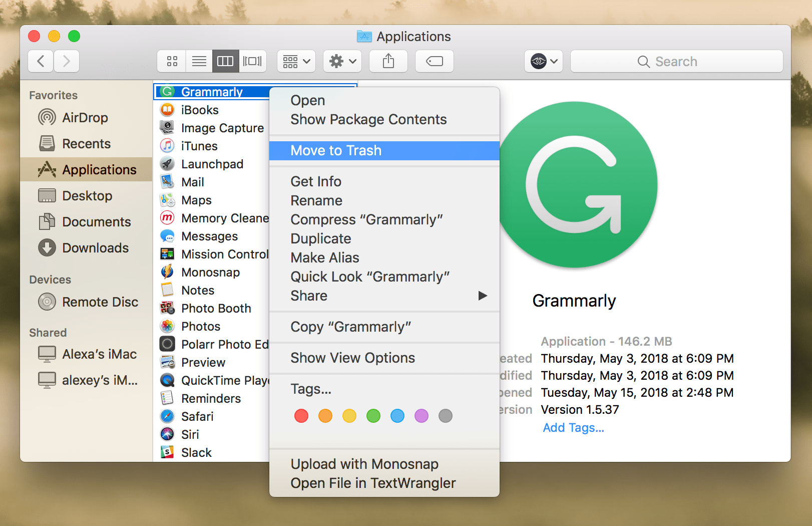Viewport: 812px width, 526px height.
Task: Apply the purple tag color
Action: pyautogui.click(x=422, y=416)
